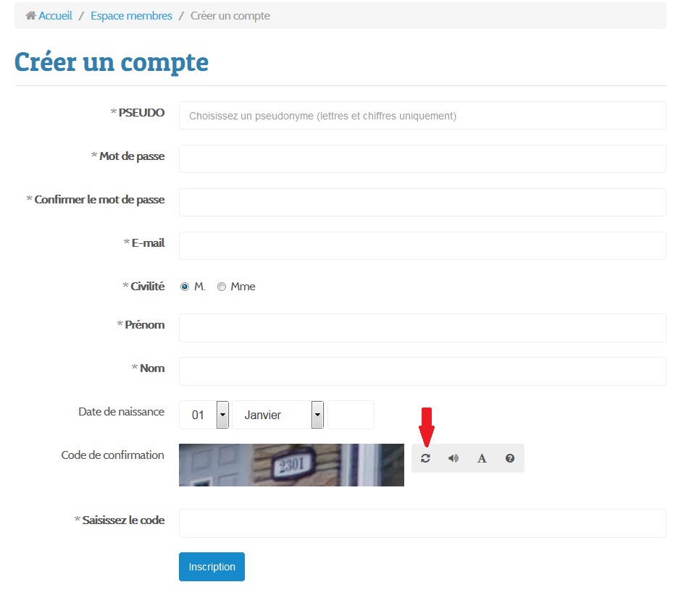Focus the birth year input box

351,415
